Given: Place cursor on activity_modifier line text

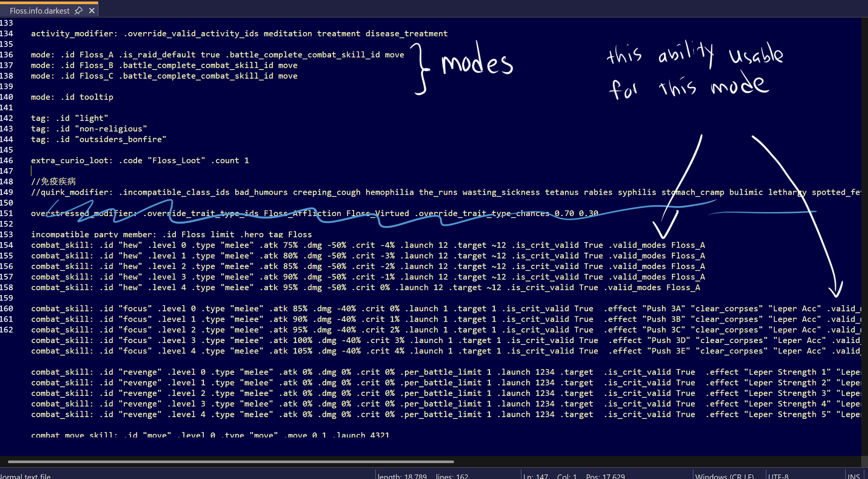Looking at the screenshot, I should tap(239, 33).
